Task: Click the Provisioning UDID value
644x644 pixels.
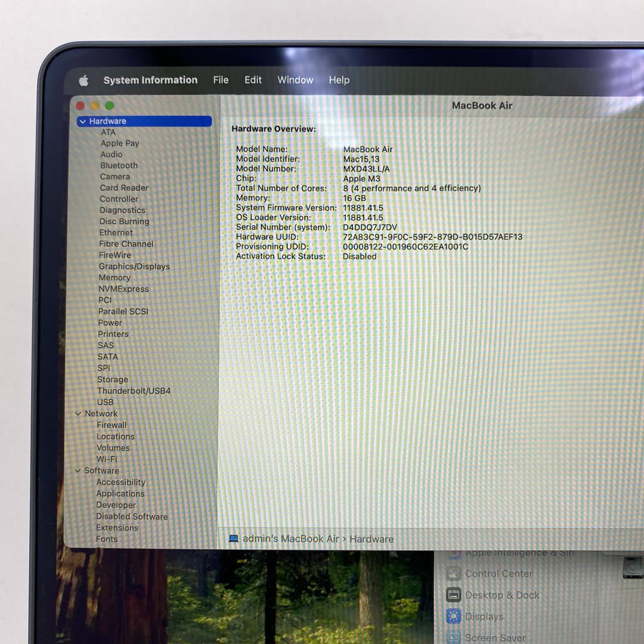Action: pos(405,247)
